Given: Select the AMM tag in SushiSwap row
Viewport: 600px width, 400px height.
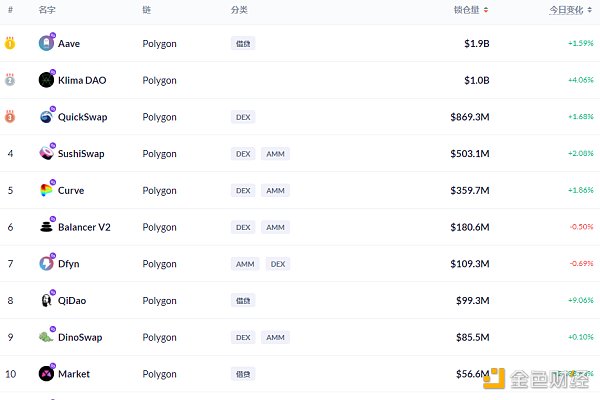Looking at the screenshot, I should (276, 153).
